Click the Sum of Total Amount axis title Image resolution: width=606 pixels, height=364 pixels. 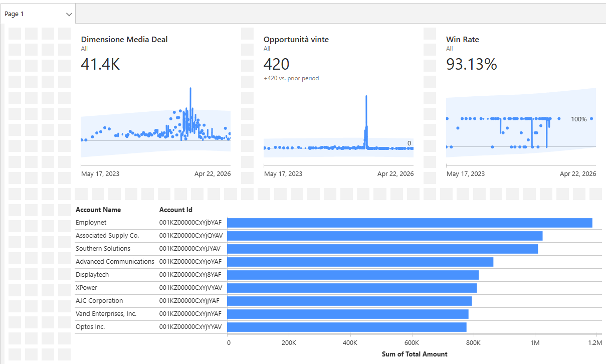click(415, 354)
